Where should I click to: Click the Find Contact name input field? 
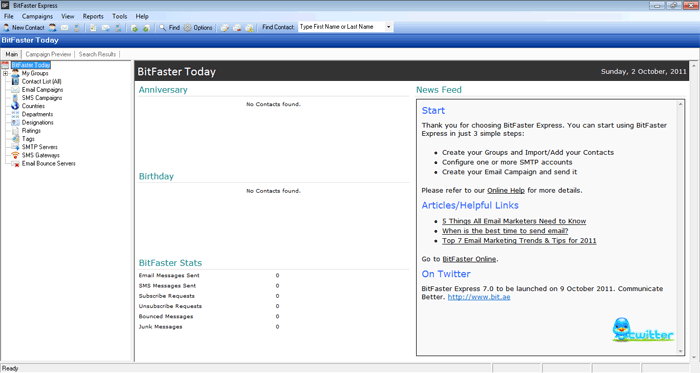point(341,27)
